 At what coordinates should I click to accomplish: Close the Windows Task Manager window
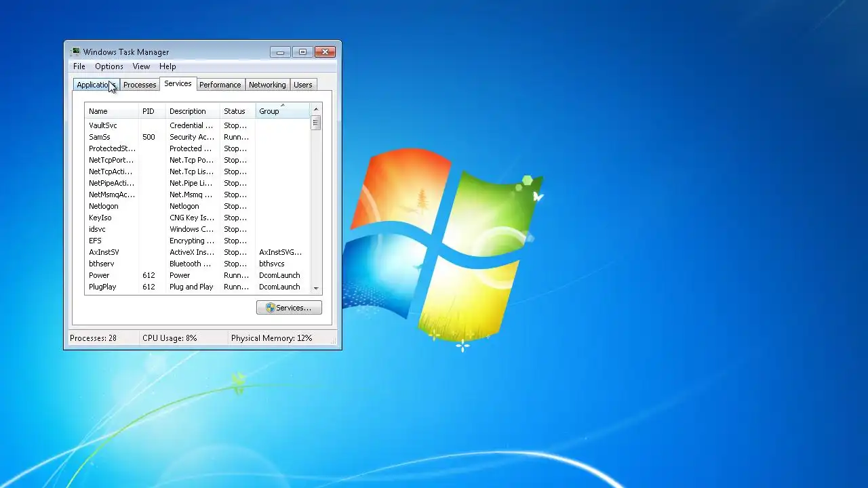coord(325,52)
